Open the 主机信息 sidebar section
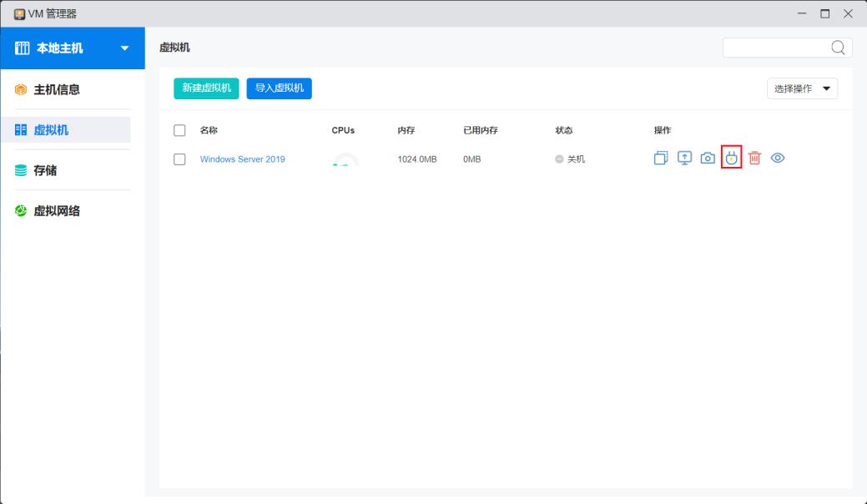 tap(56, 89)
